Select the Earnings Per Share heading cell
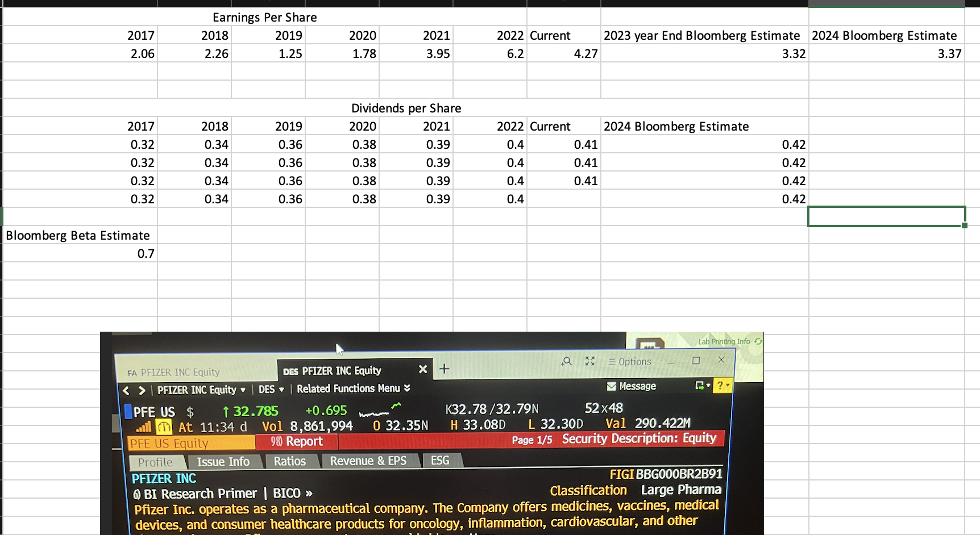Image resolution: width=980 pixels, height=535 pixels. click(x=265, y=17)
